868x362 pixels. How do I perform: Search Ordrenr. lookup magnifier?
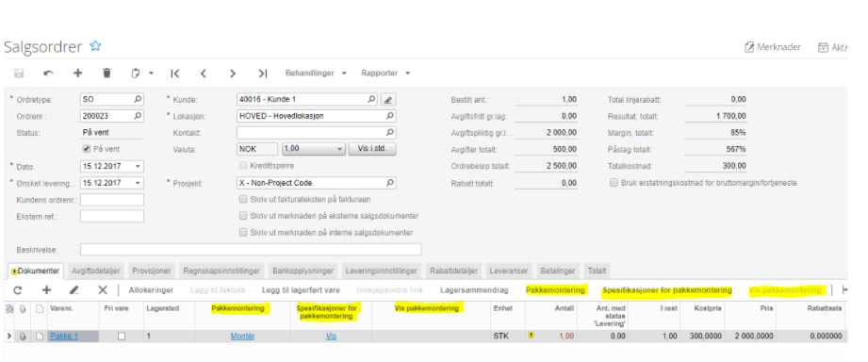138,116
